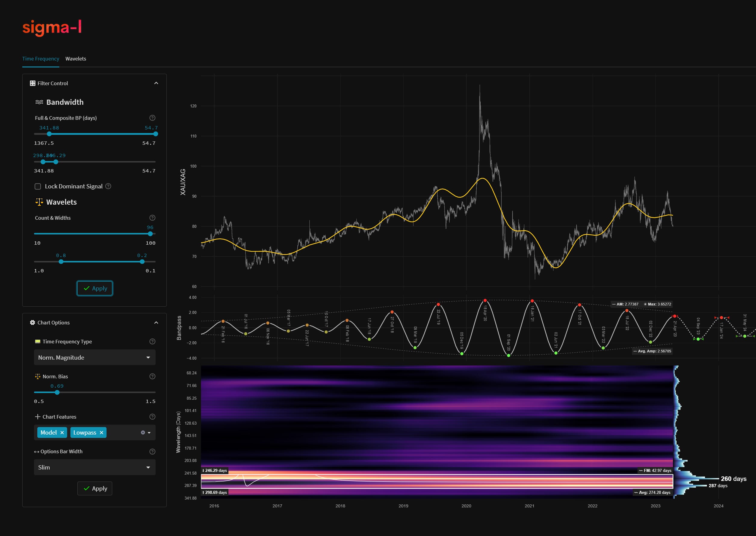The height and width of the screenshot is (536, 756).
Task: Open the Norm. Magnitude dropdown
Action: (95, 357)
